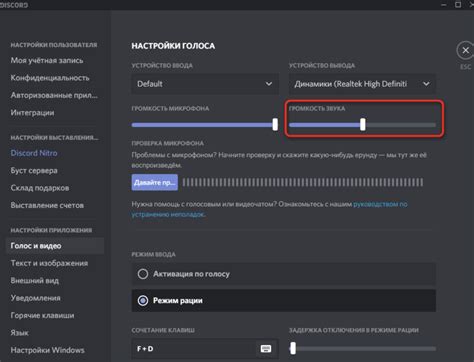Expand output device dropdown Динамики
474x362 pixels.
(x=362, y=84)
